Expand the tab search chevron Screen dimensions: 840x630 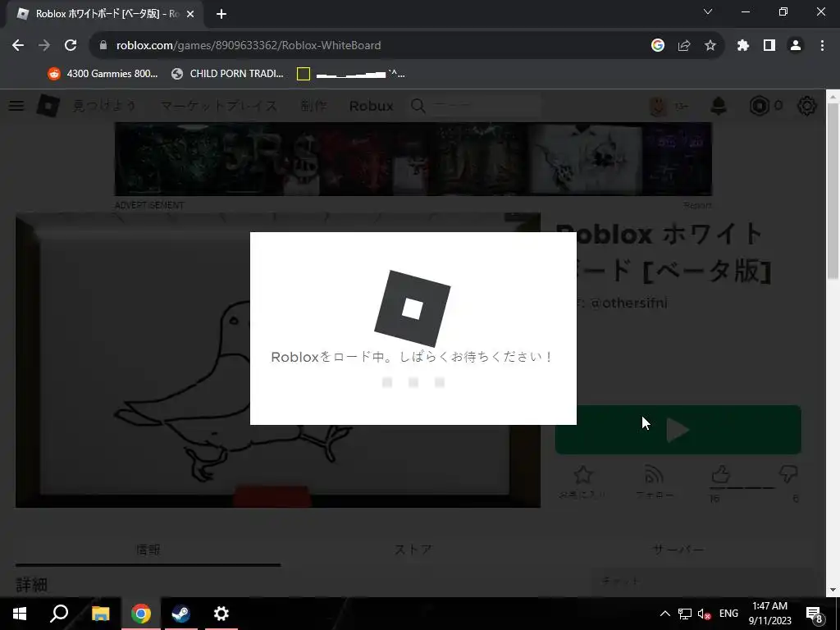(x=708, y=11)
